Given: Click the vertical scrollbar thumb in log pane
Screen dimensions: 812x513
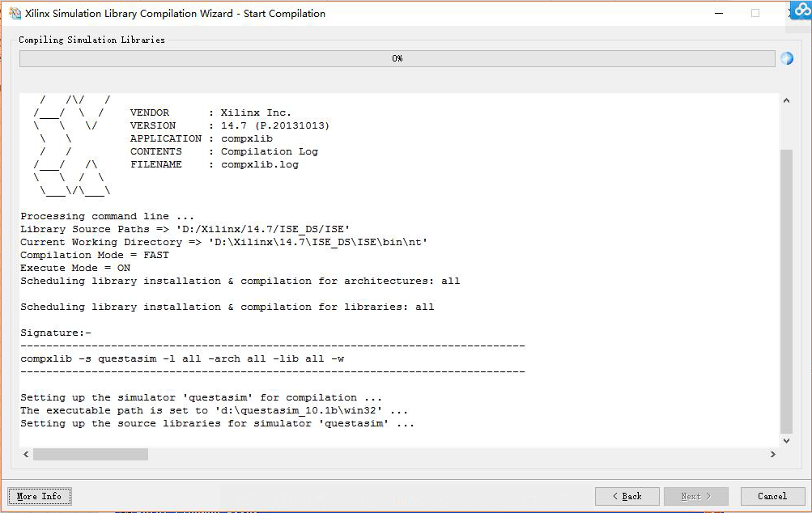Looking at the screenshot, I should [x=786, y=291].
